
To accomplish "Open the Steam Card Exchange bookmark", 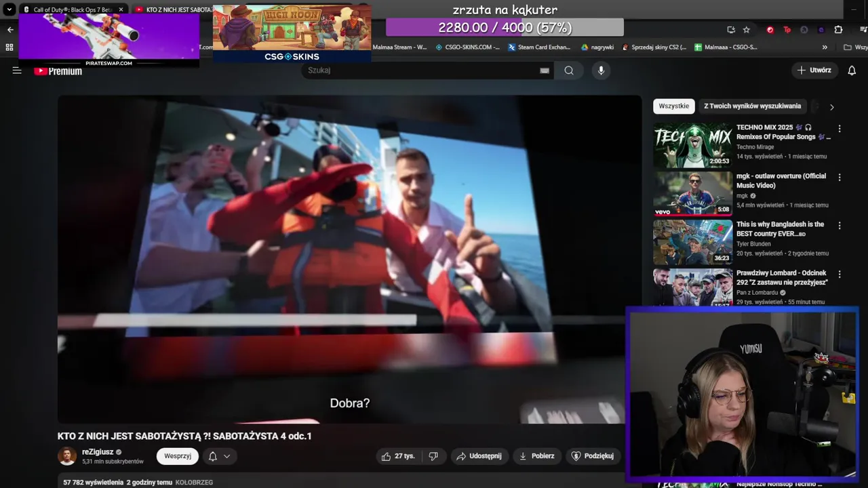I will (539, 47).
